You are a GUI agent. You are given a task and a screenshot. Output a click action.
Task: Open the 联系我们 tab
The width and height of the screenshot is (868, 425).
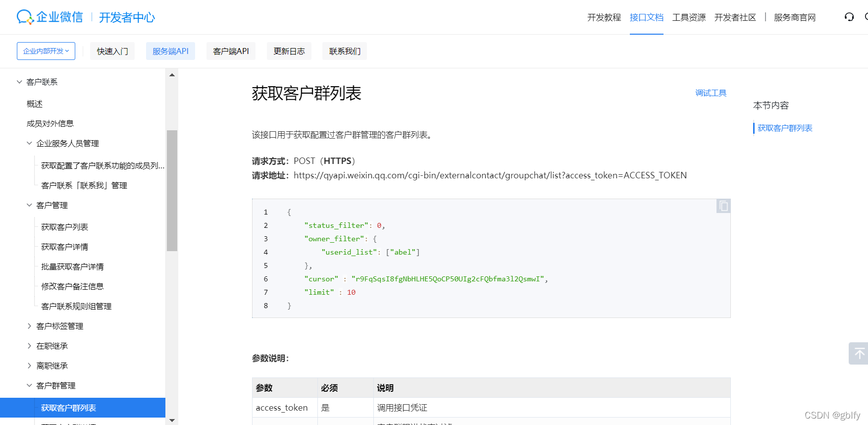click(345, 51)
